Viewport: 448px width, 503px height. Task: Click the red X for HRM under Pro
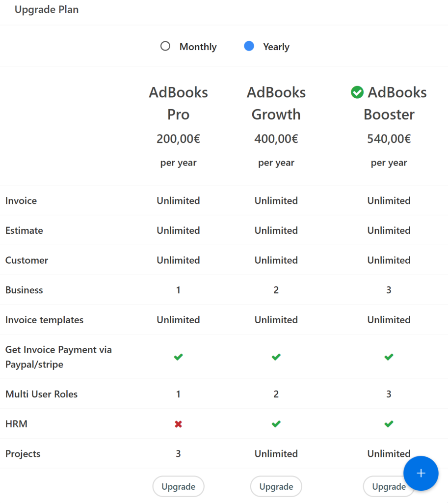coord(178,424)
